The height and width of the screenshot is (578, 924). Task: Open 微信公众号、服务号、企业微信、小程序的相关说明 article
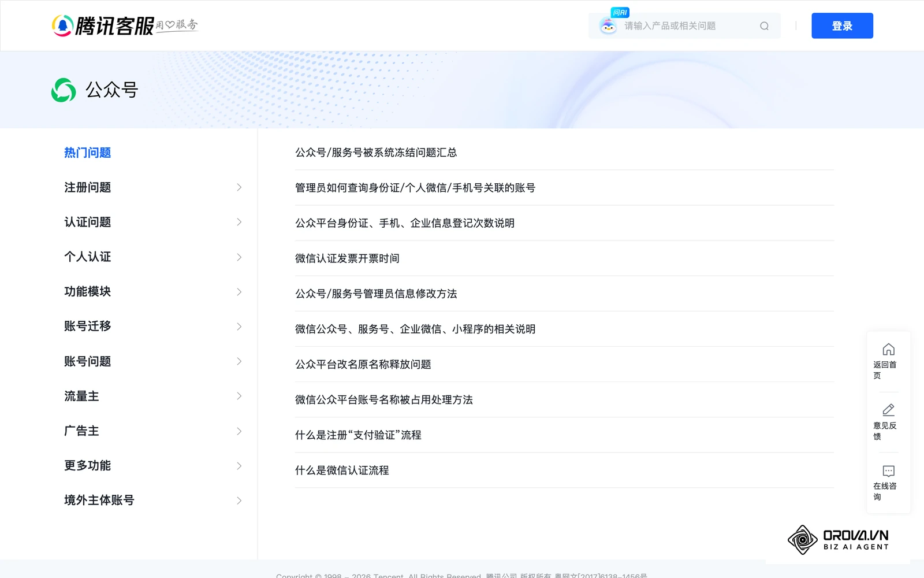(x=415, y=329)
